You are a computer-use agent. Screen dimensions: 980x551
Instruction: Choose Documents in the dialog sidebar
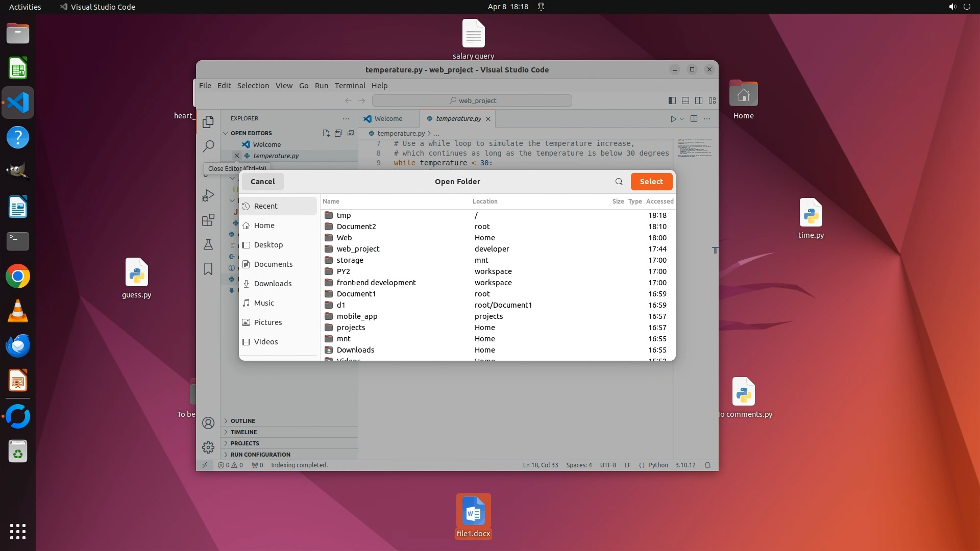click(273, 264)
